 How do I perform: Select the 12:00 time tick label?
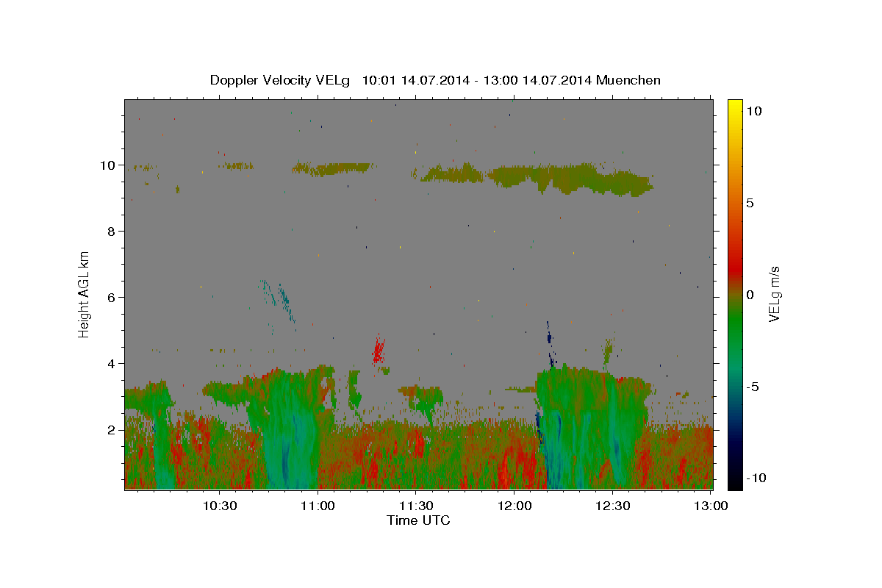tap(514, 506)
